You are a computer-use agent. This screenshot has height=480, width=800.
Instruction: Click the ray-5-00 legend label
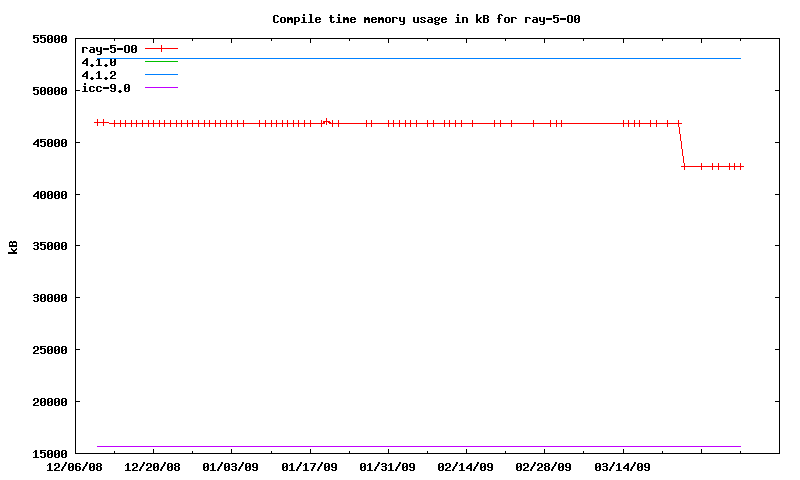click(109, 49)
